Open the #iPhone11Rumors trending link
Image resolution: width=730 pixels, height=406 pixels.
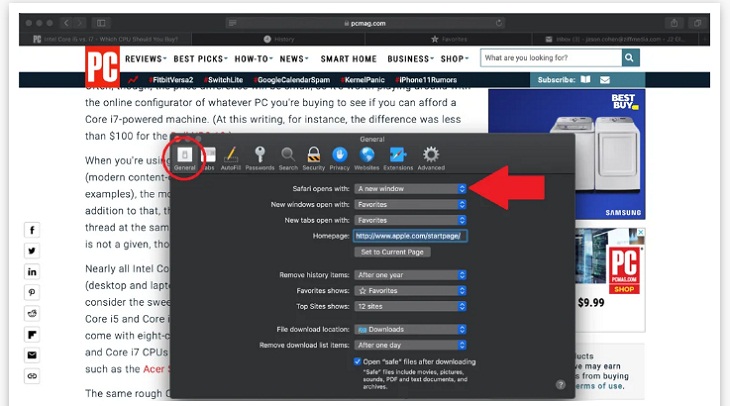[426, 80]
